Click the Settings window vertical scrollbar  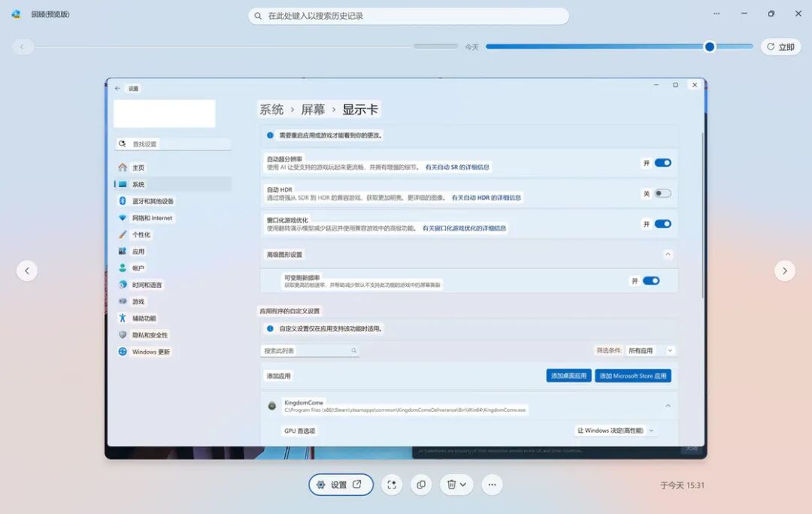[x=703, y=215]
